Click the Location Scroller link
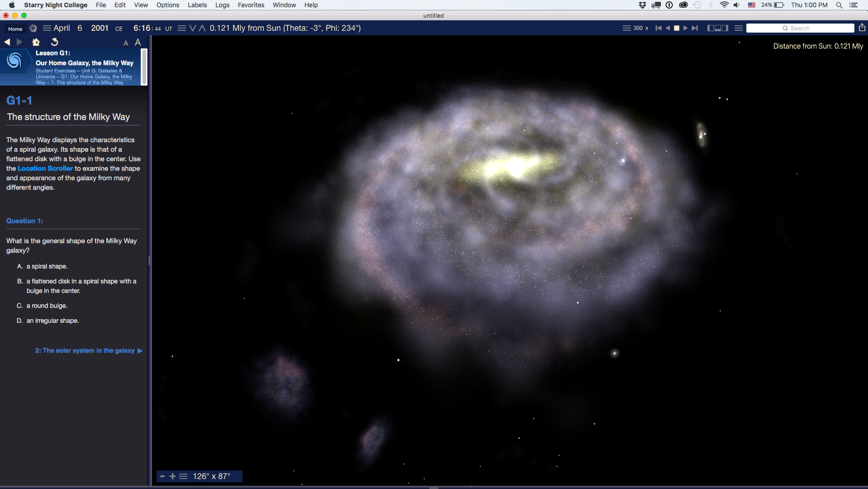 pyautogui.click(x=45, y=168)
